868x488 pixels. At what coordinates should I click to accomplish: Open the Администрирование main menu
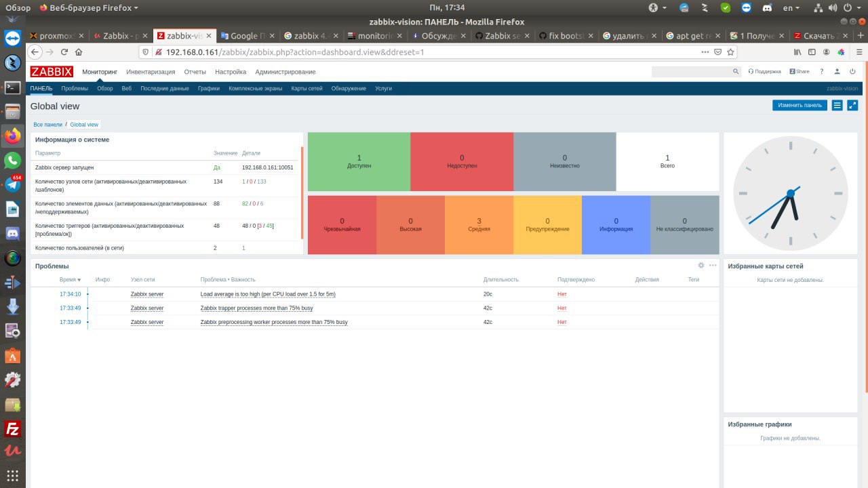[285, 72]
